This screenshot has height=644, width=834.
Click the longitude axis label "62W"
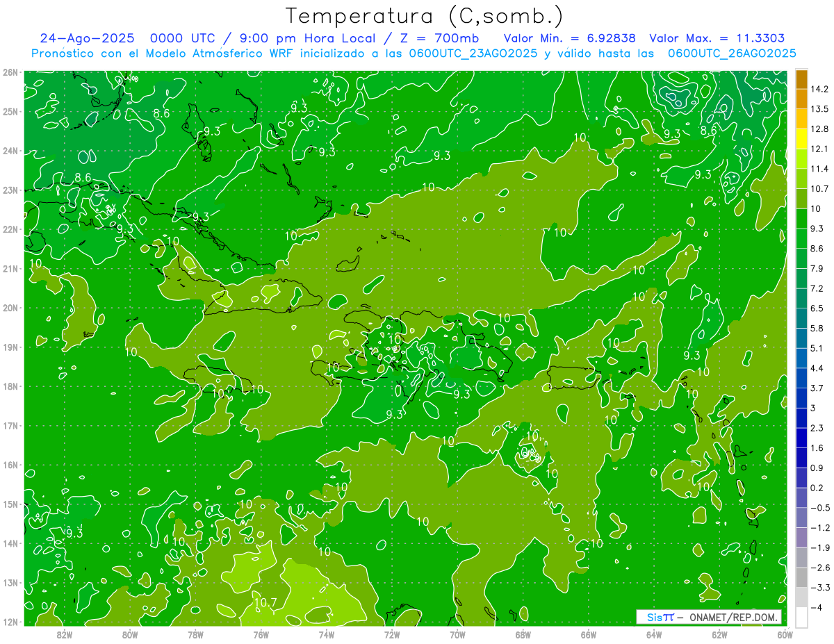click(x=719, y=634)
